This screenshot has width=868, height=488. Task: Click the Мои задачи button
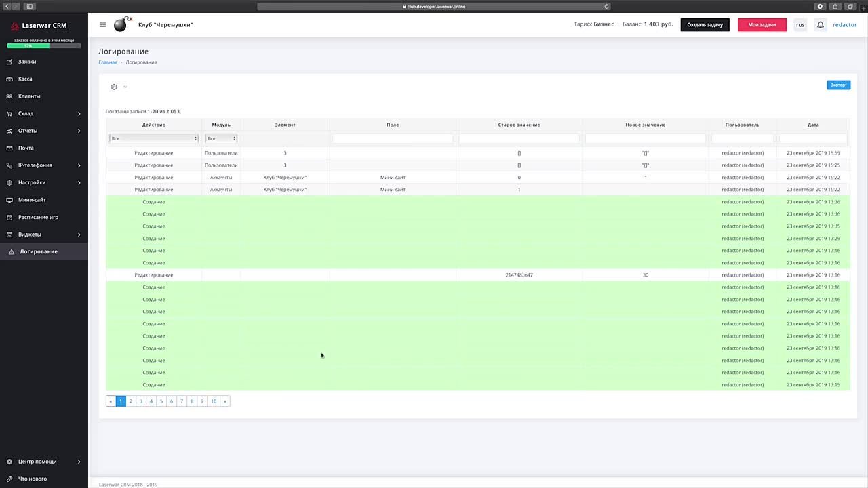click(762, 25)
